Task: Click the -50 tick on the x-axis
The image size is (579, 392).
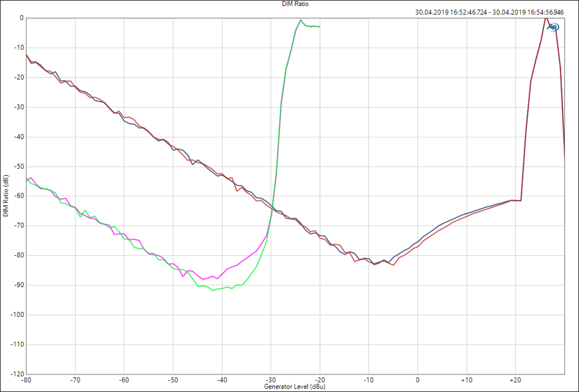Action: [x=173, y=380]
